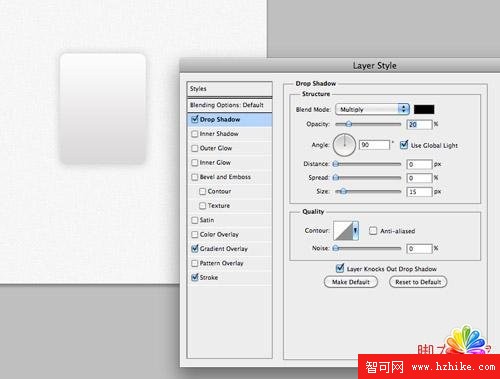The width and height of the screenshot is (500, 379).
Task: Expand the Contour dropdown arrow
Action: coord(356,231)
